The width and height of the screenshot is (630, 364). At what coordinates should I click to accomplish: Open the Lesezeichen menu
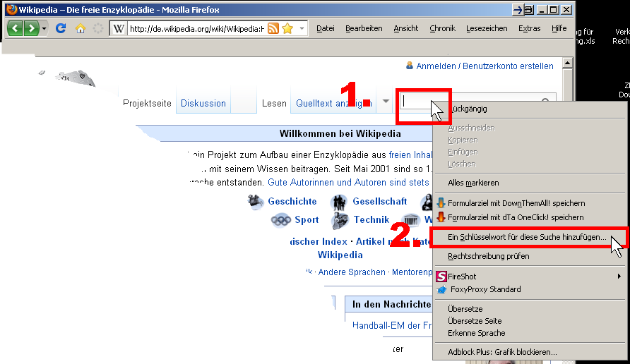coord(487,28)
